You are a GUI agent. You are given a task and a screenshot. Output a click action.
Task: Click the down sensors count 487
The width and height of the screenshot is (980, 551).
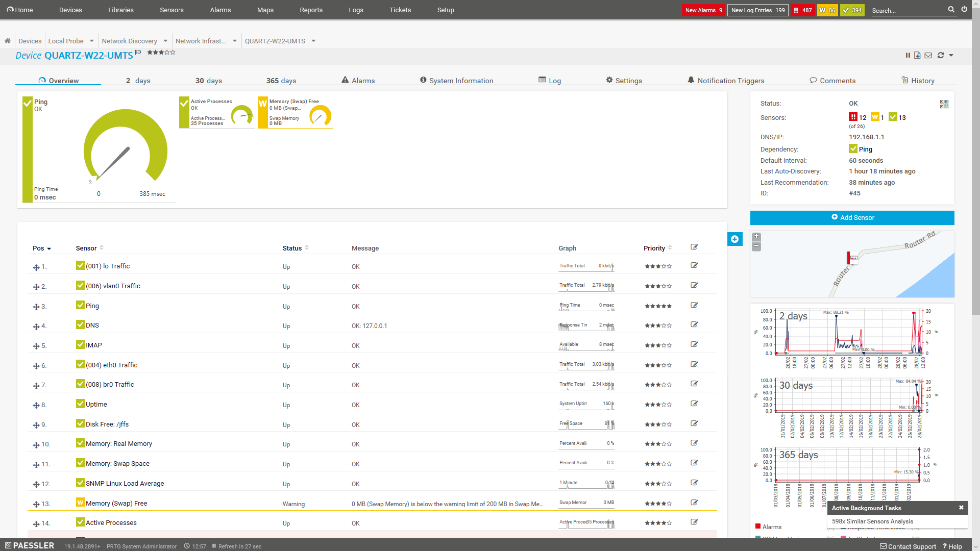pyautogui.click(x=802, y=10)
